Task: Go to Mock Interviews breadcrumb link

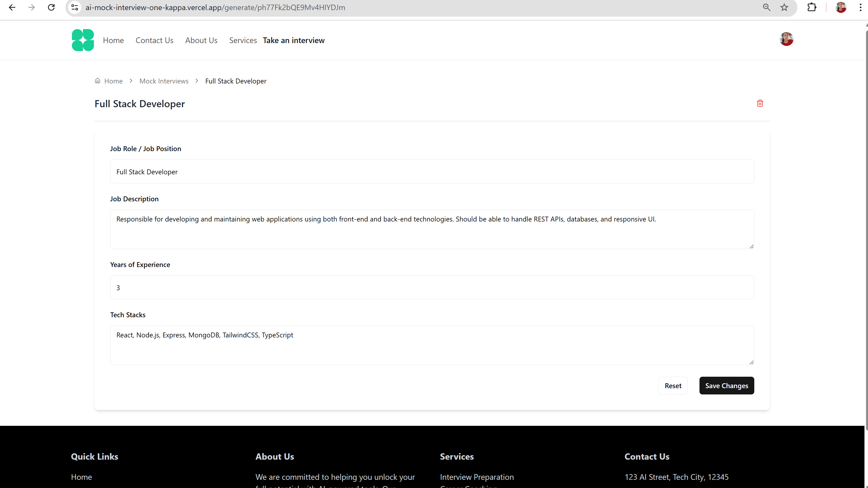Action: pyautogui.click(x=164, y=81)
